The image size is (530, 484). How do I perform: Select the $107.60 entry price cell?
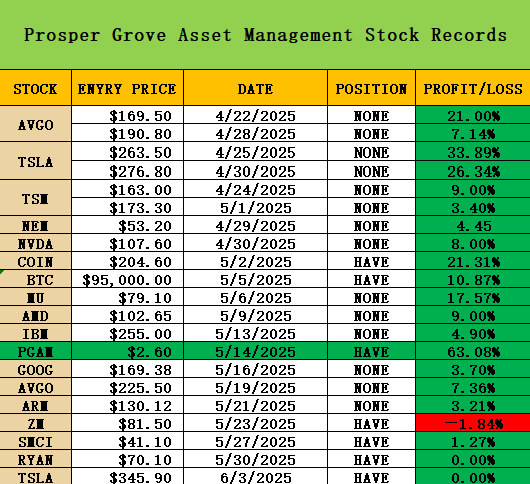pos(127,243)
